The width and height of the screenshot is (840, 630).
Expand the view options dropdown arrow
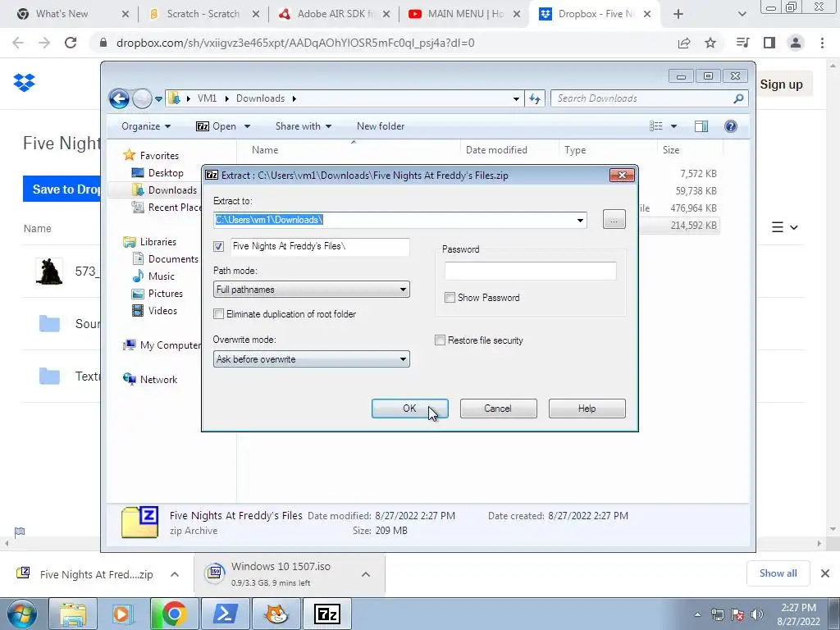pyautogui.click(x=674, y=126)
